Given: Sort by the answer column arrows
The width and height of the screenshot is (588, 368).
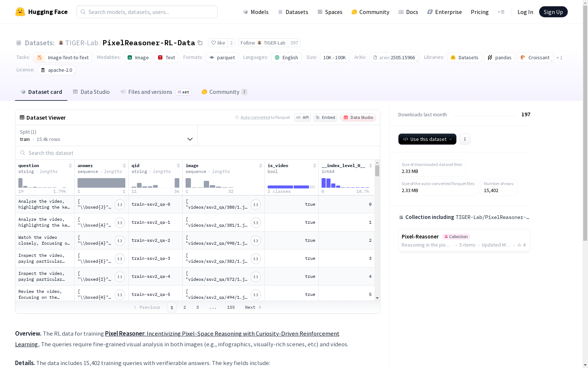Looking at the screenshot, I should point(124,166).
